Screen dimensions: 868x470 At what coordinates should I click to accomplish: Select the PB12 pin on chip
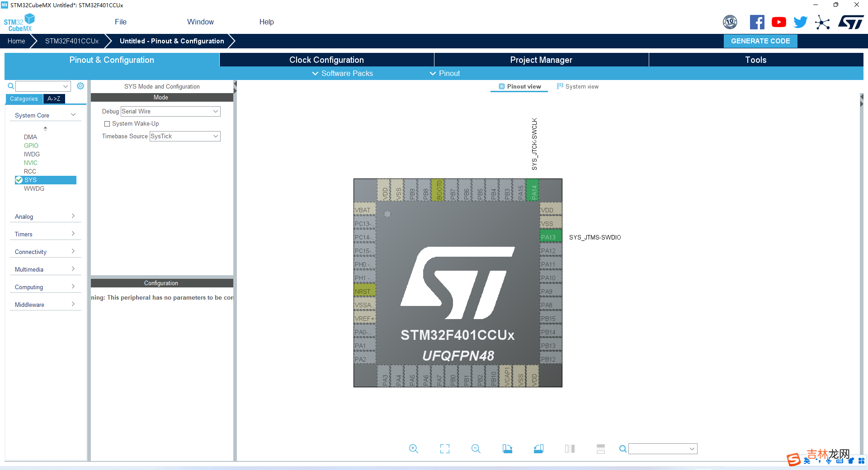[x=551, y=359]
